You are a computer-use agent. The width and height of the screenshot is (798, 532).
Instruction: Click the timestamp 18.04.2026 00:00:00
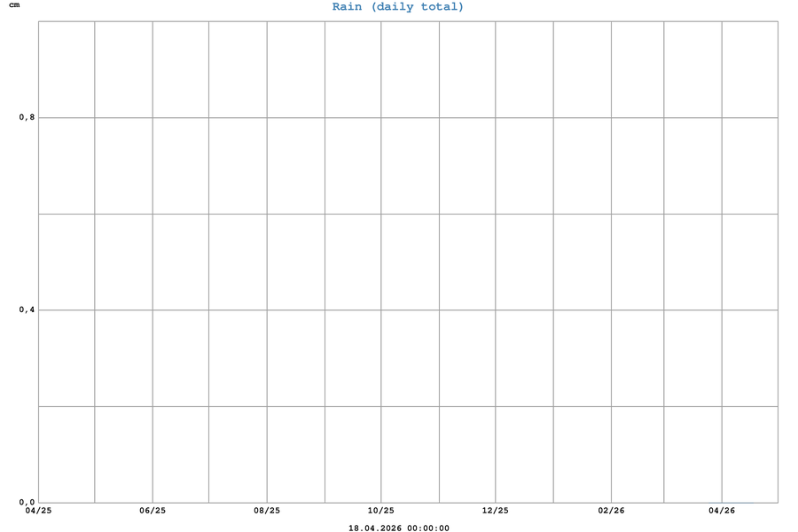pos(398,528)
